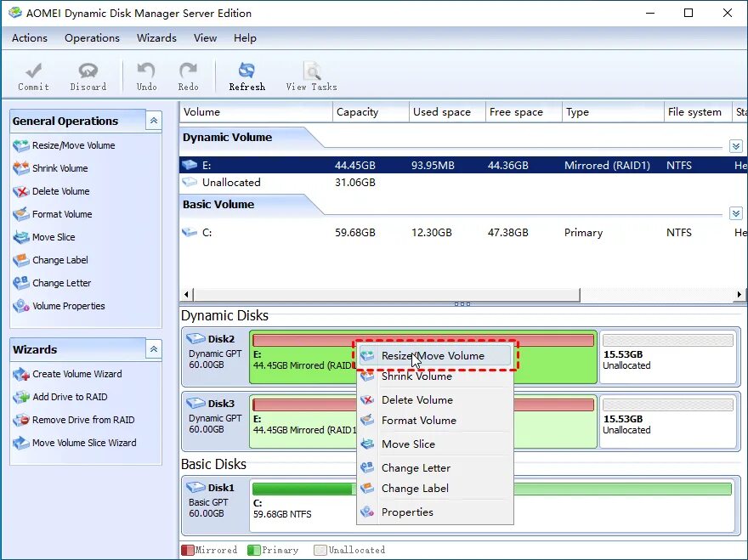Viewport: 748px width, 560px height.
Task: Click the Undo toolbar icon
Action: point(146,71)
